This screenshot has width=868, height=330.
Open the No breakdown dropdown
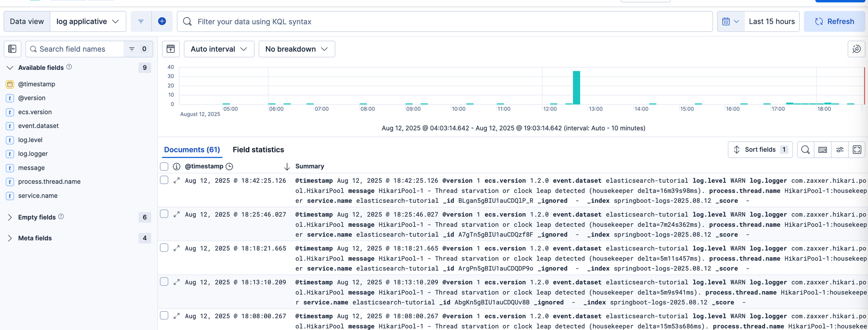296,49
